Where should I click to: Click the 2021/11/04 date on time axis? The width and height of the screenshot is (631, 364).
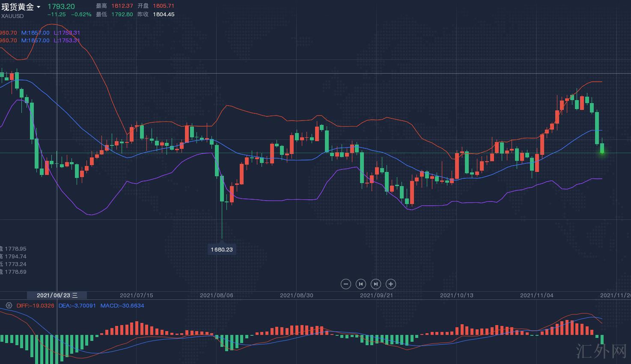[x=536, y=295]
